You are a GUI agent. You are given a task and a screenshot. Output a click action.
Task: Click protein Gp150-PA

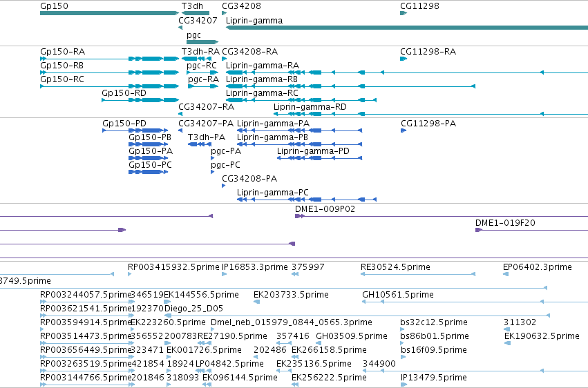pyautogui.click(x=148, y=158)
